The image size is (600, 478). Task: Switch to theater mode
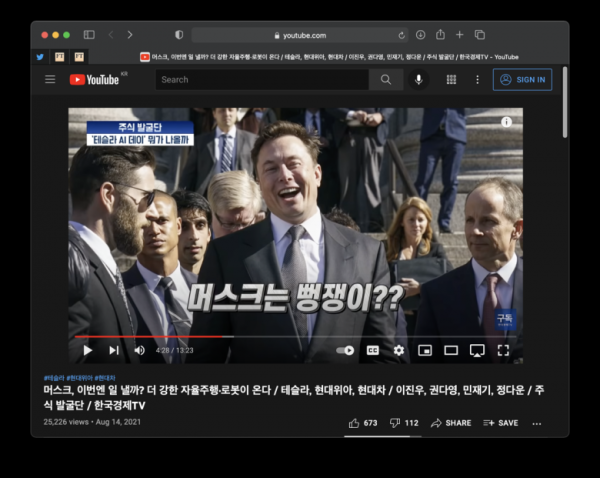451,350
